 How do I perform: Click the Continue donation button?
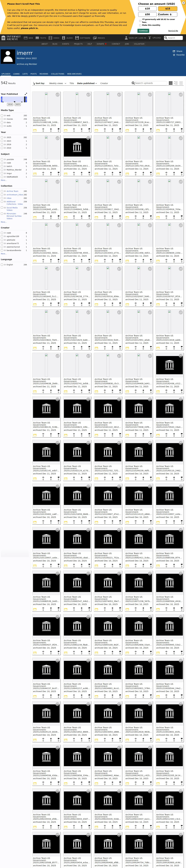[143, 31]
